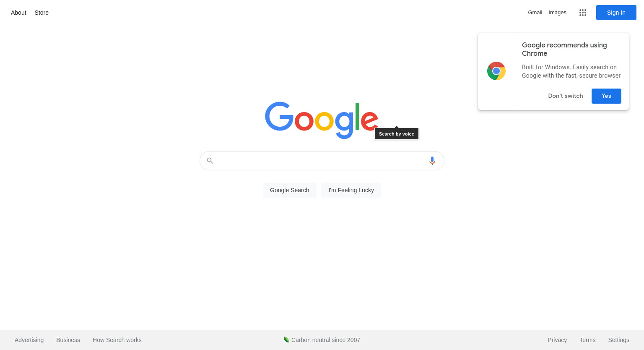Open the Images link

coord(557,13)
